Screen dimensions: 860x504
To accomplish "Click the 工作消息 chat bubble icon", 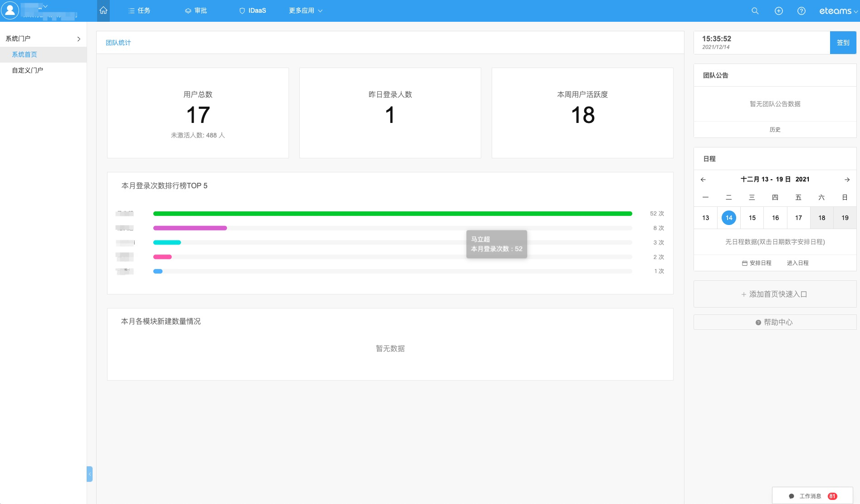I will tap(792, 496).
